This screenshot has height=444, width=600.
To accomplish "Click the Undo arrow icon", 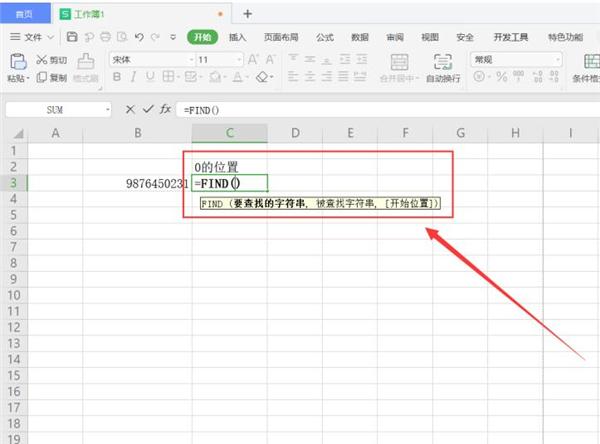I will [139, 37].
